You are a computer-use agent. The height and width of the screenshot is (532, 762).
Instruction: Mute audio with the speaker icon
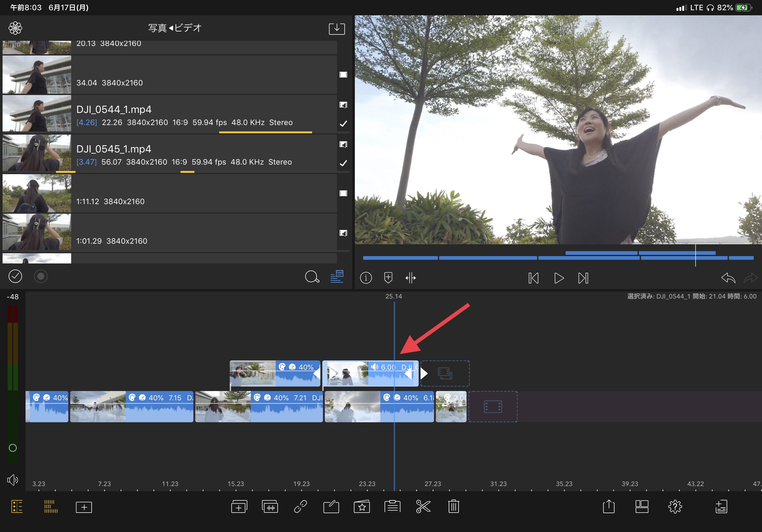13,480
